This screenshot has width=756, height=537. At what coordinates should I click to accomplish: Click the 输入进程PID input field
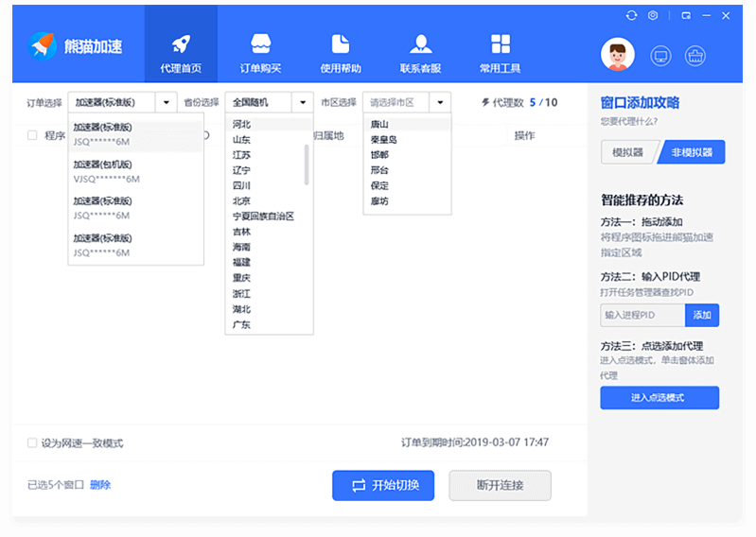coord(642,315)
